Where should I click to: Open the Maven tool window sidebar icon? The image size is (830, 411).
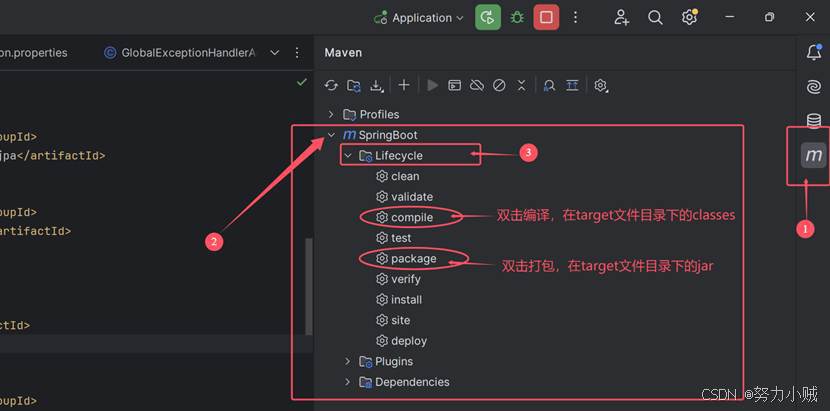tap(814, 155)
